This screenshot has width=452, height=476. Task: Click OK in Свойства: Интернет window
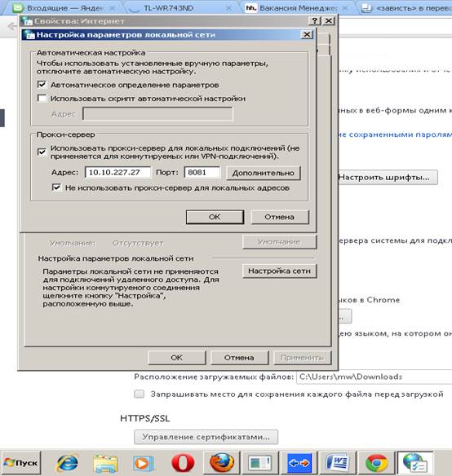[177, 358]
